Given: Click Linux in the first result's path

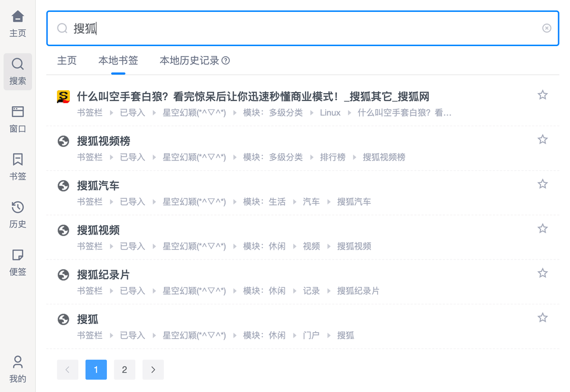Looking at the screenshot, I should pyautogui.click(x=330, y=113).
